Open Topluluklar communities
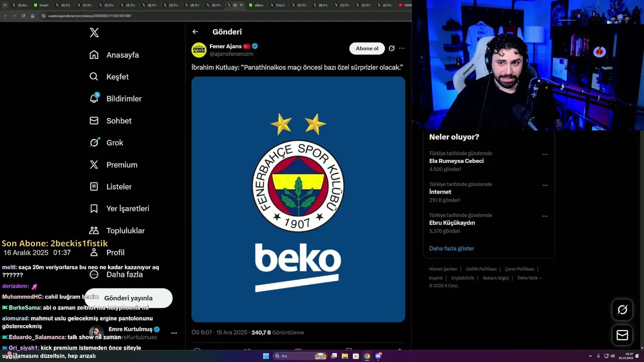The image size is (644, 362). pos(117,230)
